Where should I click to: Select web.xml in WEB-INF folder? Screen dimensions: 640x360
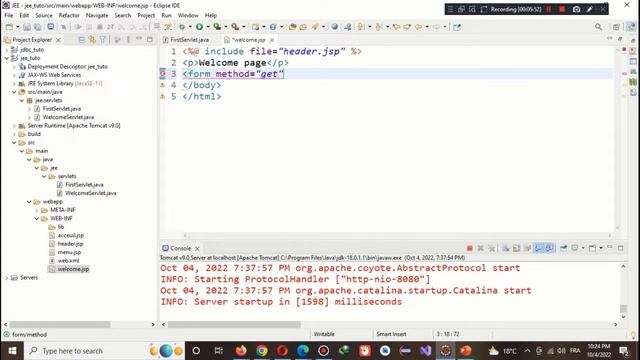(68, 260)
